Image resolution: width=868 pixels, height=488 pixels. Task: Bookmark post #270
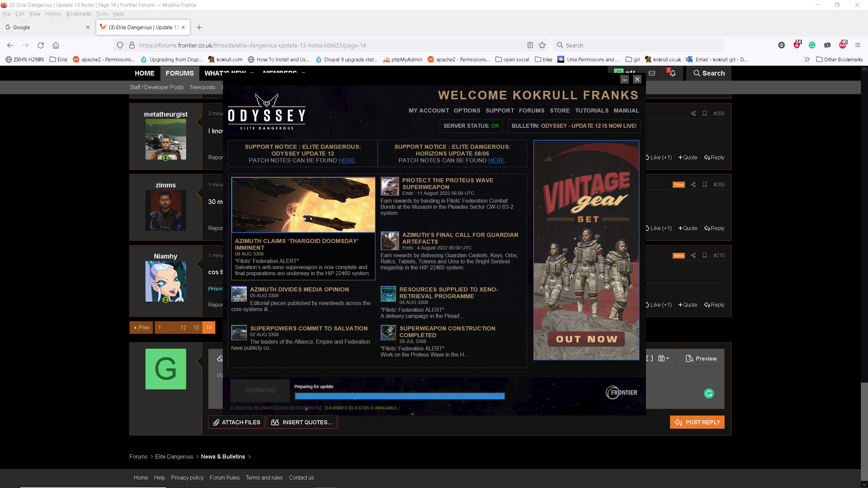[x=705, y=256]
